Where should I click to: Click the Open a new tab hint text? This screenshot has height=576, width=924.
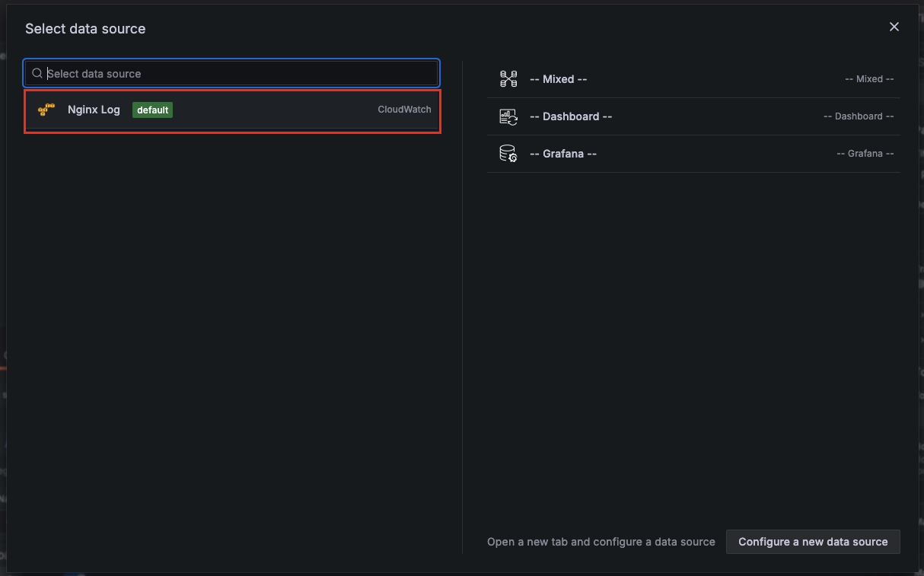coord(601,542)
